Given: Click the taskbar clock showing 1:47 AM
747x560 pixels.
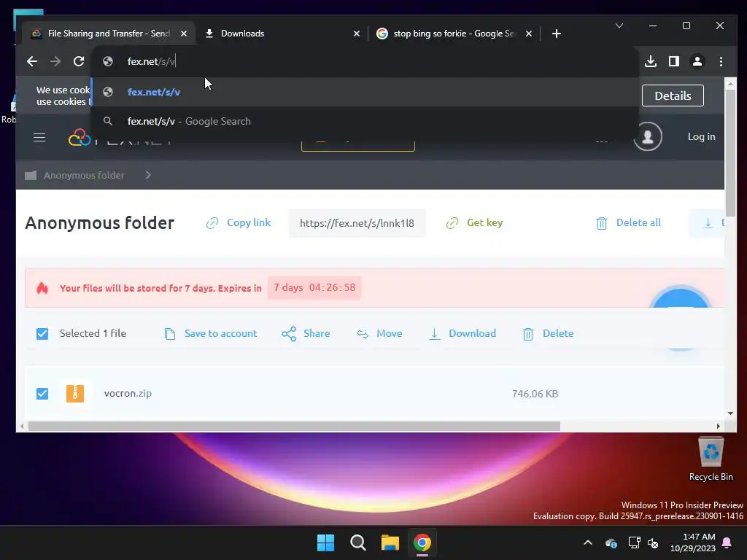Looking at the screenshot, I should click(x=693, y=542).
